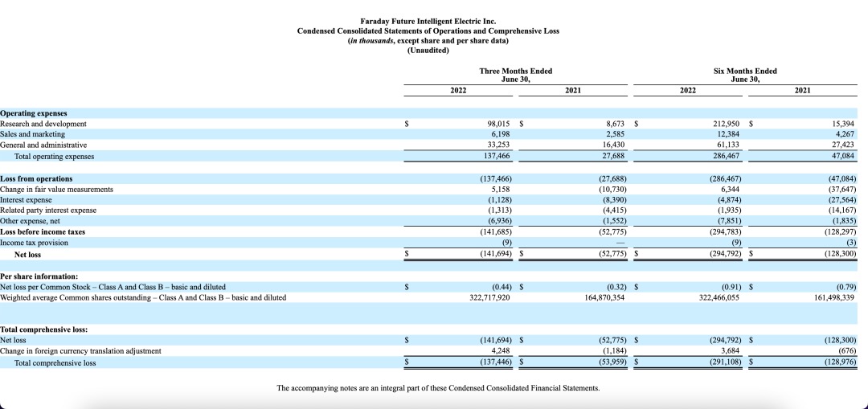868x409 pixels.
Task: Select Change in fair value measurements label
Action: click(x=56, y=190)
